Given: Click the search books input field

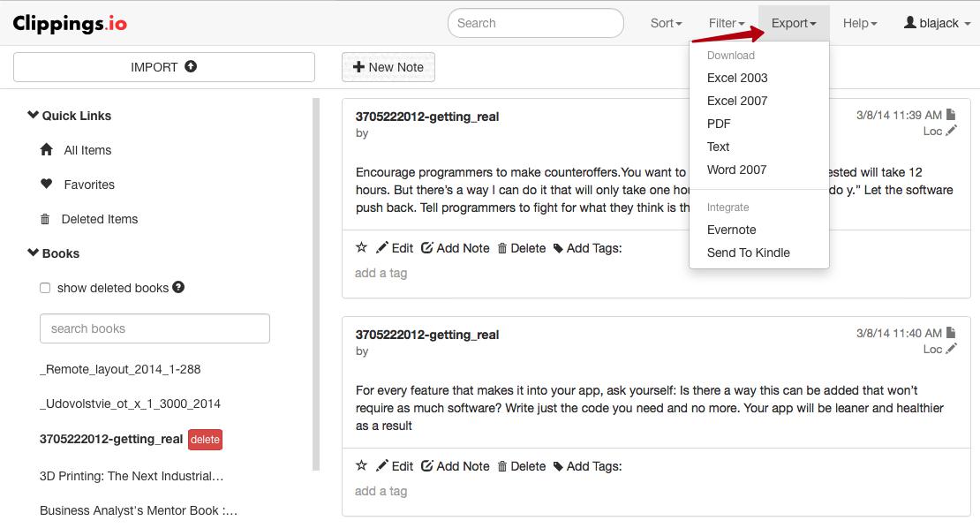Looking at the screenshot, I should [x=155, y=328].
